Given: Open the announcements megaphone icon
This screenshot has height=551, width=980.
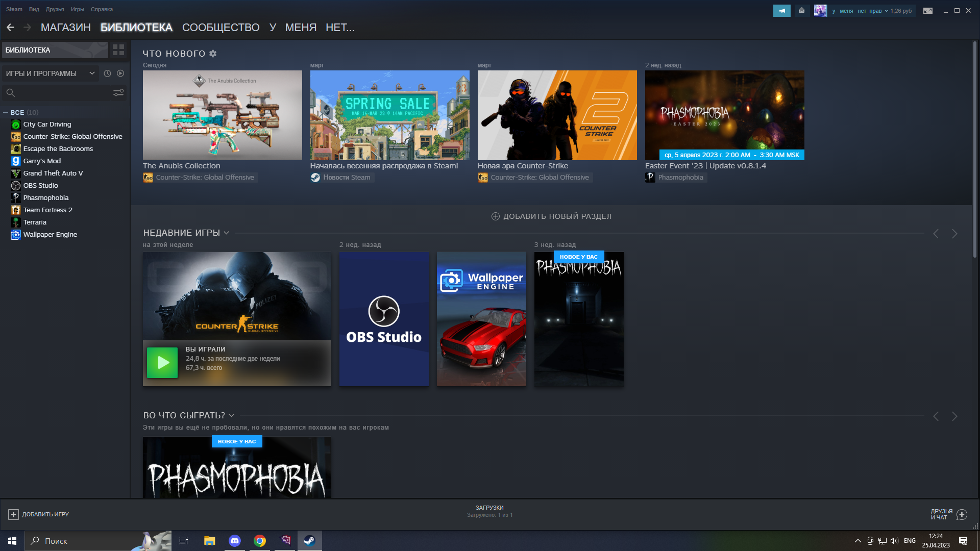Looking at the screenshot, I should [x=782, y=11].
